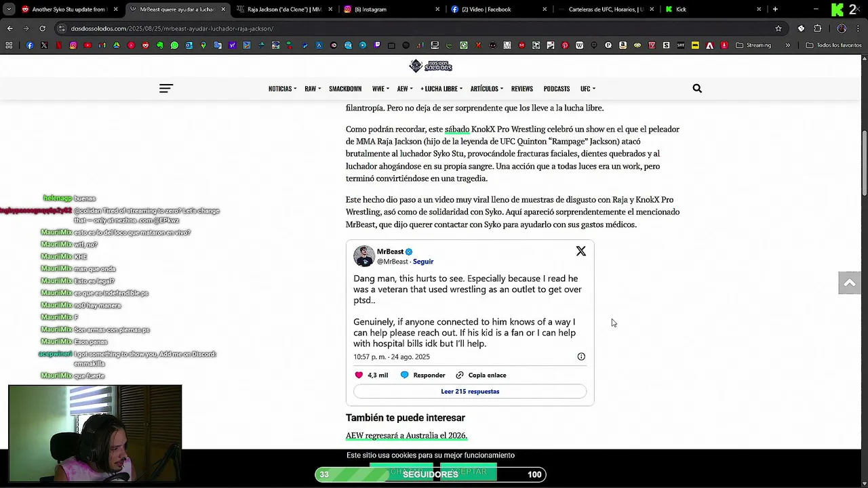The height and width of the screenshot is (488, 868).
Task: Open the YouTube bookmark icon
Action: click(x=87, y=45)
